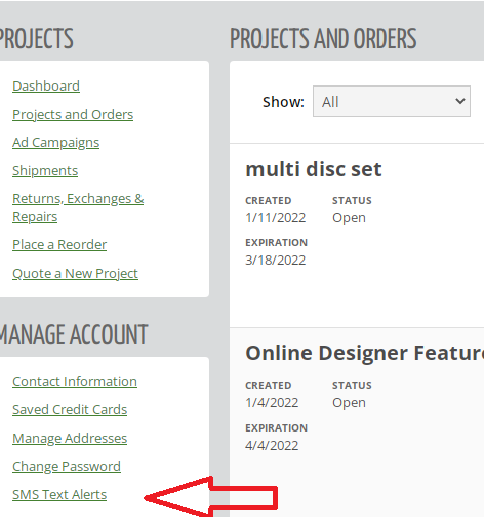The height and width of the screenshot is (517, 484).
Task: View Shipments link
Action: (x=45, y=171)
